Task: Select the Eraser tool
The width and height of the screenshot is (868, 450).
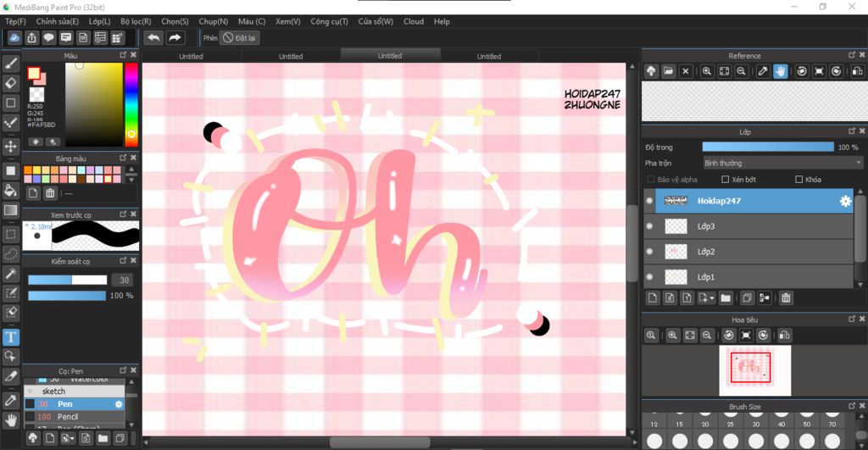Action: pyautogui.click(x=10, y=83)
